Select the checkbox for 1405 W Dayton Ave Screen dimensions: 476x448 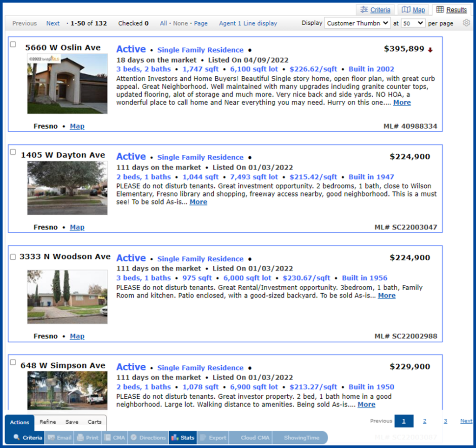pos(13,152)
